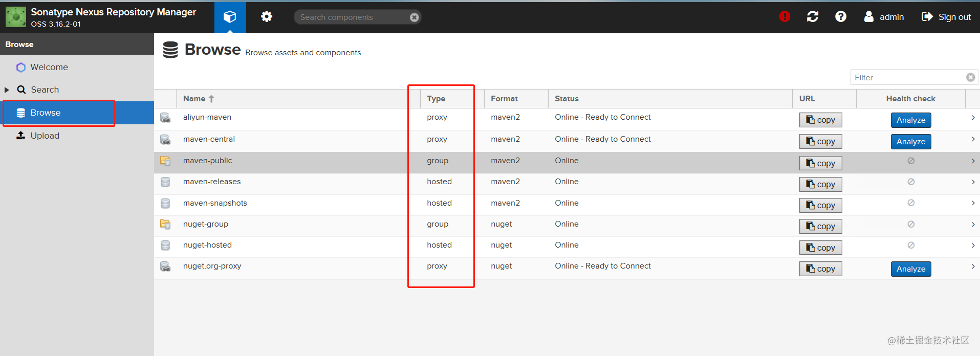
Task: Open maven-central row chevron
Action: 973,139
